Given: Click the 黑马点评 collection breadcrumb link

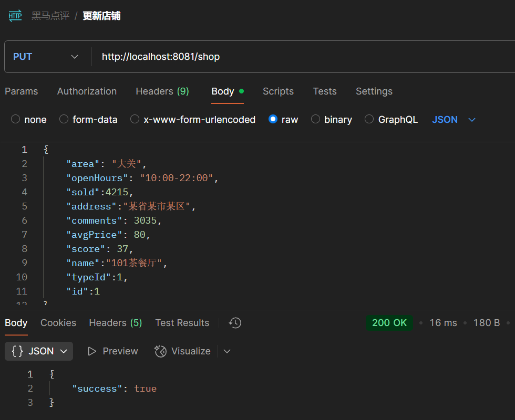Looking at the screenshot, I should click(50, 16).
